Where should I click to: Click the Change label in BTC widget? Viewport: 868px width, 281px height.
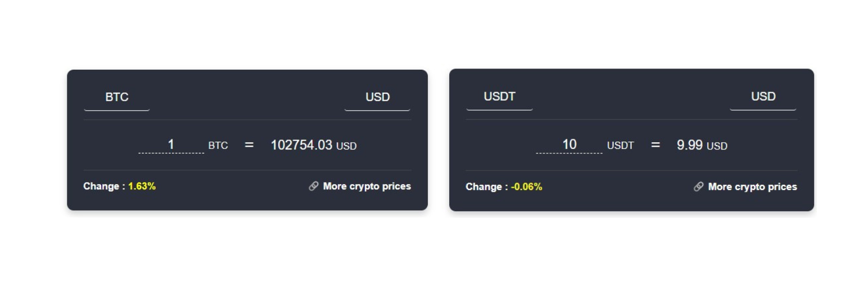coord(104,186)
